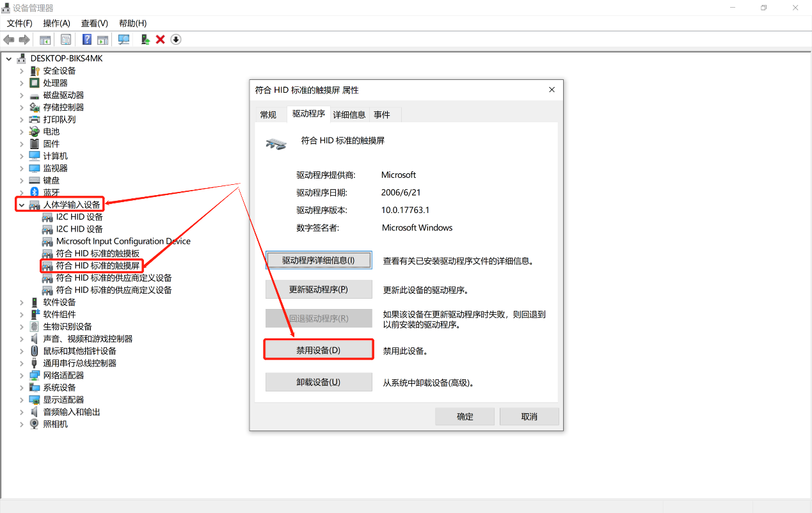Click the 禁用设备(D) button

tap(318, 351)
